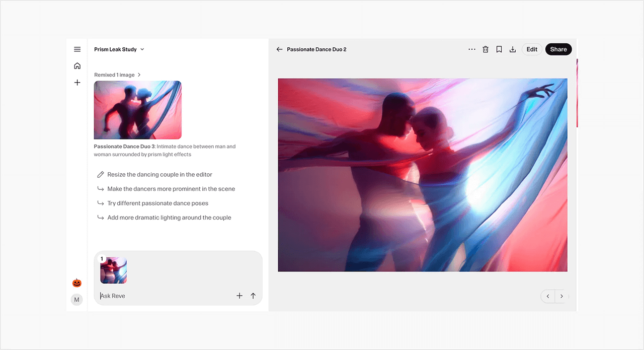Choose 'Add more dramatic lighting around the couple'

coord(169,218)
